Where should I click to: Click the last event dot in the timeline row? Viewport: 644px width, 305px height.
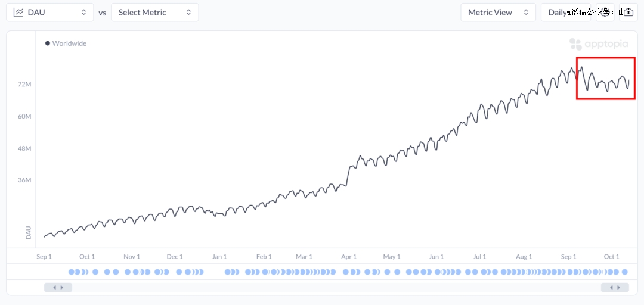624,272
